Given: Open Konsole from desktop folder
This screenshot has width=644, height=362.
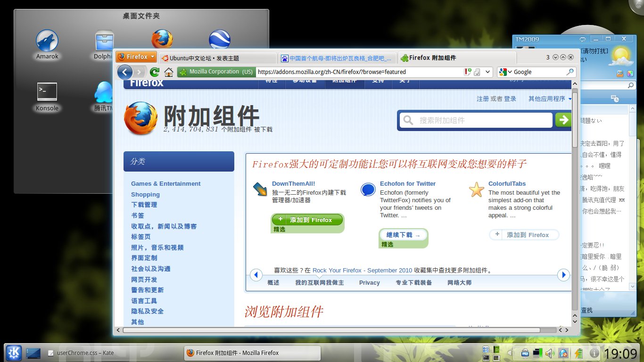Looking at the screenshot, I should click(47, 97).
